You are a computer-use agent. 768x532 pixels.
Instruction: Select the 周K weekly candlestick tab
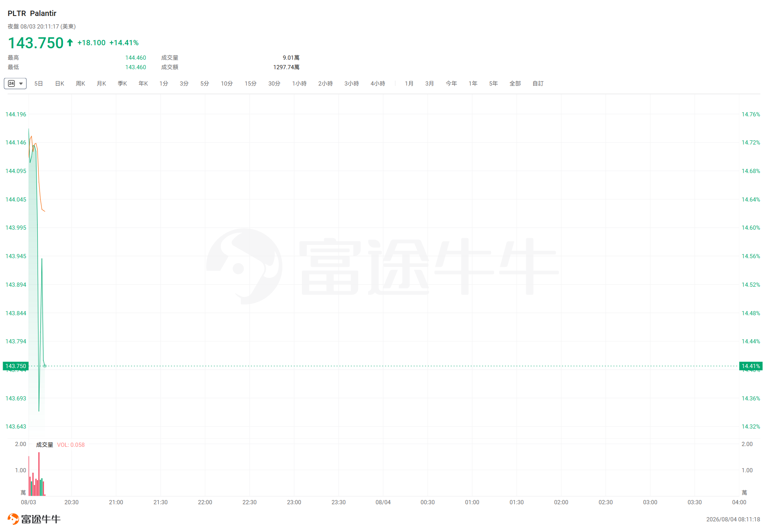click(x=80, y=84)
